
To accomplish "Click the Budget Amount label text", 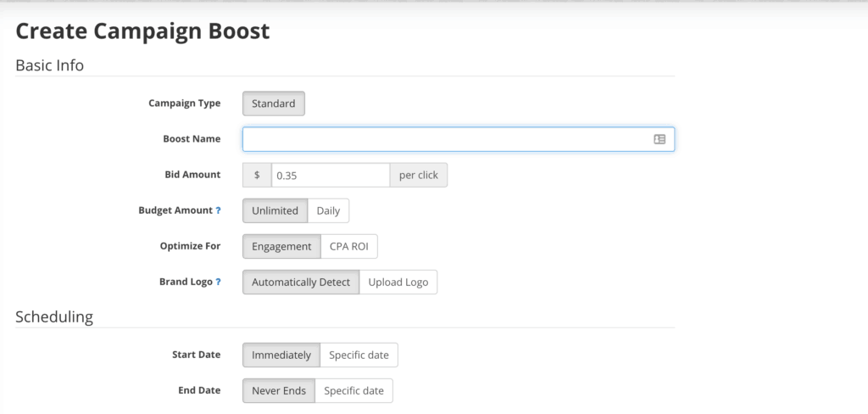I will pyautogui.click(x=175, y=210).
